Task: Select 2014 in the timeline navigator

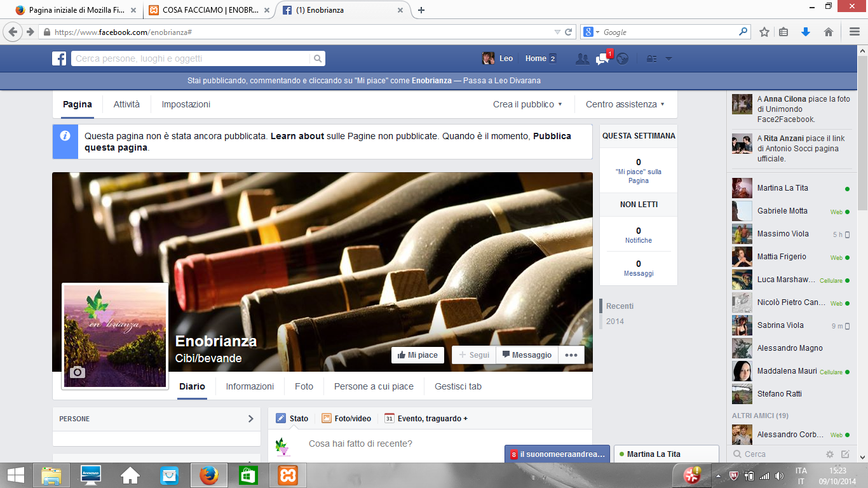Action: 614,322
